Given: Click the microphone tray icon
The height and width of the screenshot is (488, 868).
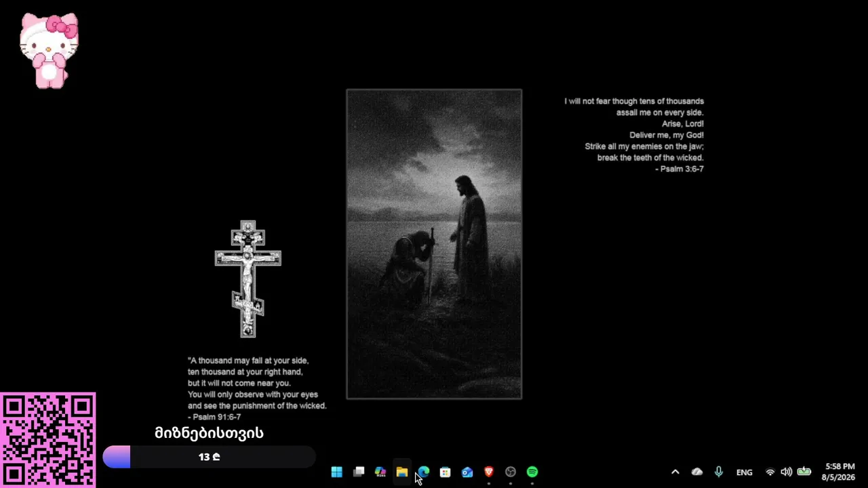Looking at the screenshot, I should [719, 472].
